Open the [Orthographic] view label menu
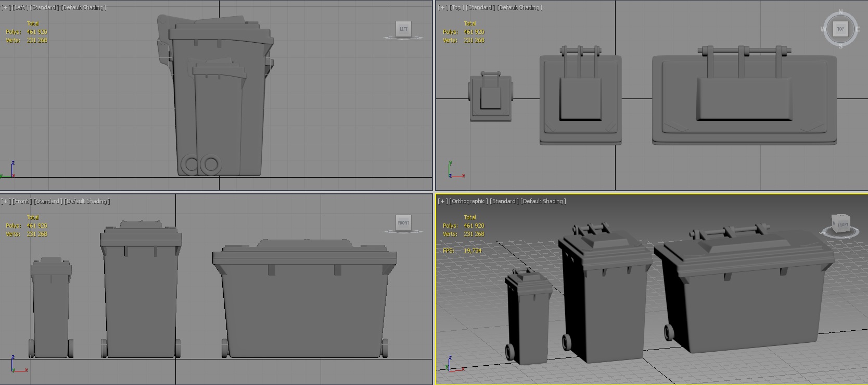The width and height of the screenshot is (868, 385). [x=469, y=201]
